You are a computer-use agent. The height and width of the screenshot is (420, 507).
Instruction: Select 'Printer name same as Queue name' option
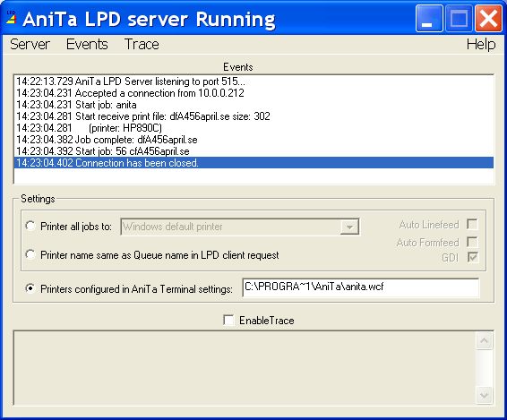tap(30, 254)
